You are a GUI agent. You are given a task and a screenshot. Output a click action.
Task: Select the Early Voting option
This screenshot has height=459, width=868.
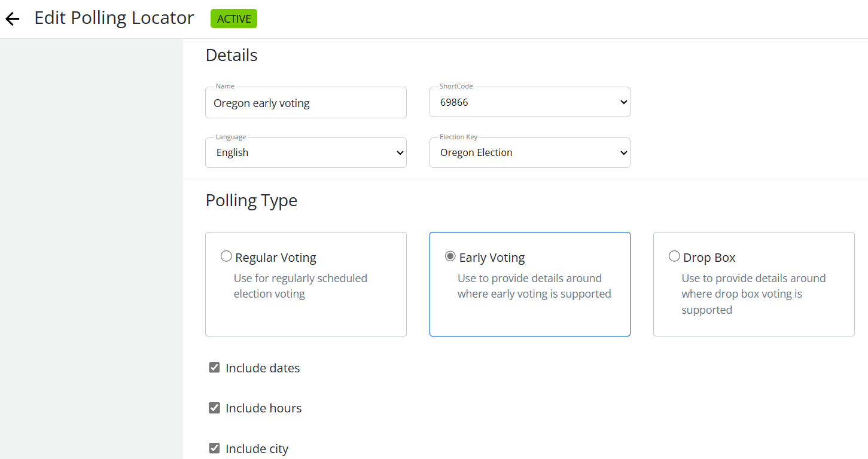pos(450,256)
